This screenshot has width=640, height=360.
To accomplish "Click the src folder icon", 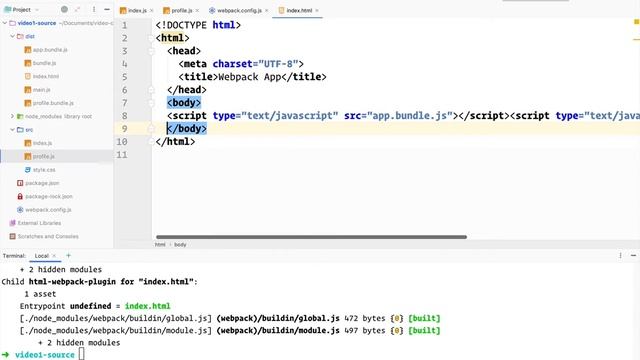I will (x=20, y=130).
